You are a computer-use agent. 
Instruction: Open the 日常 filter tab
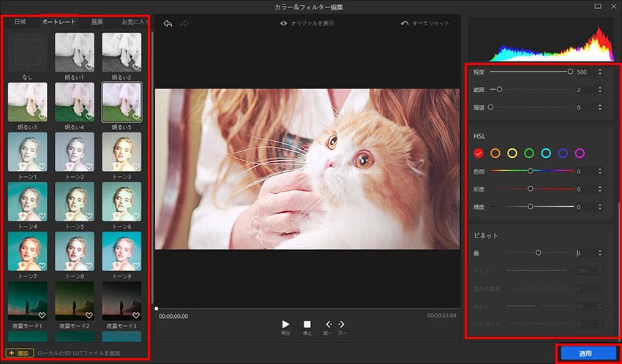click(x=20, y=22)
